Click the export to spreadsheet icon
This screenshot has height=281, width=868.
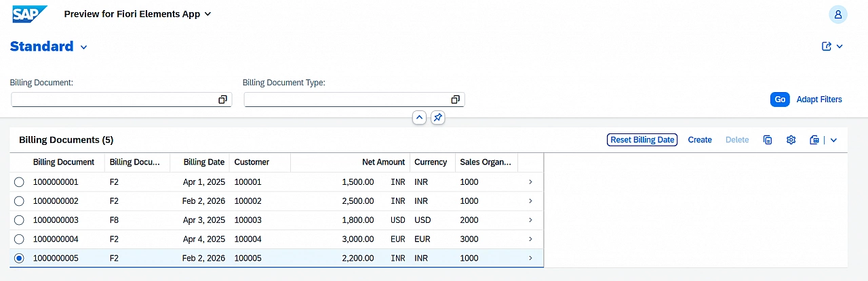(x=814, y=140)
